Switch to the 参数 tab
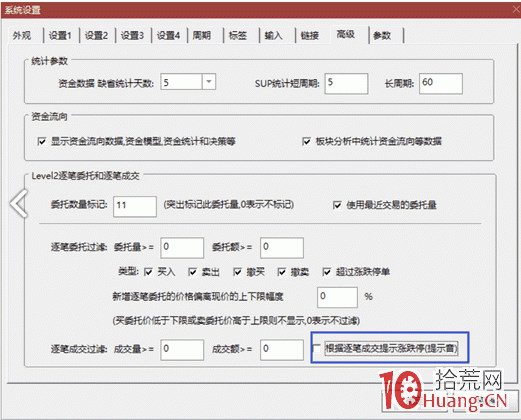The width and height of the screenshot is (521, 420). coord(382,35)
